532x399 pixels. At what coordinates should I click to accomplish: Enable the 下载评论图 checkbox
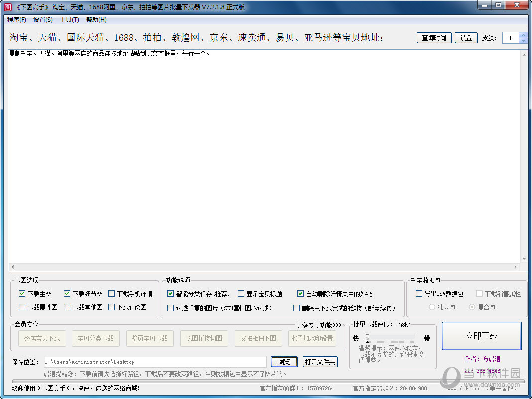click(x=111, y=307)
